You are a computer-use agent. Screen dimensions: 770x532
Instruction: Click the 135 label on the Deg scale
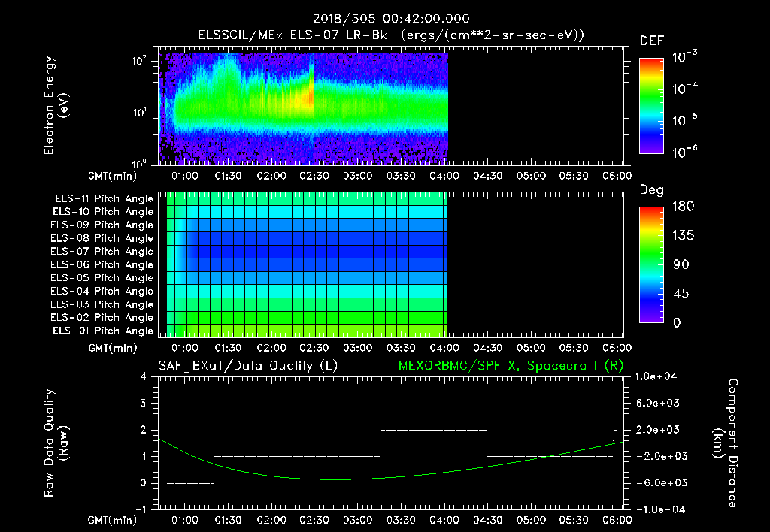[x=683, y=236]
